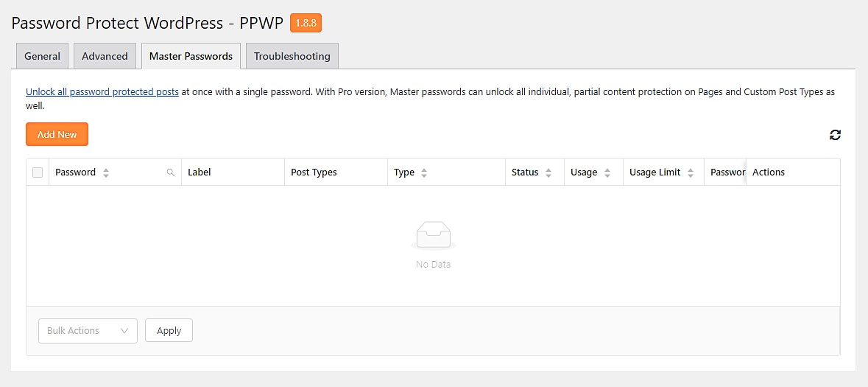Click the Add New button
Viewport: 868px width, 387px height.
pos(57,134)
